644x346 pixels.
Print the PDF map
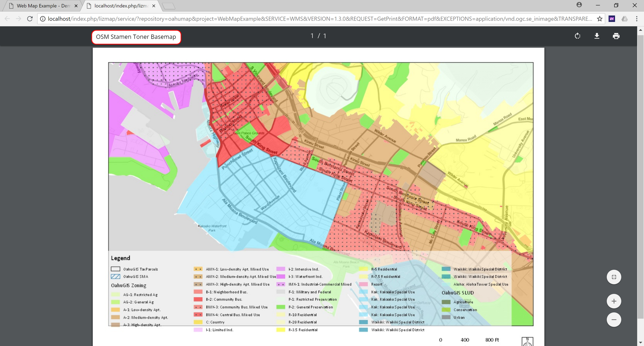[616, 36]
